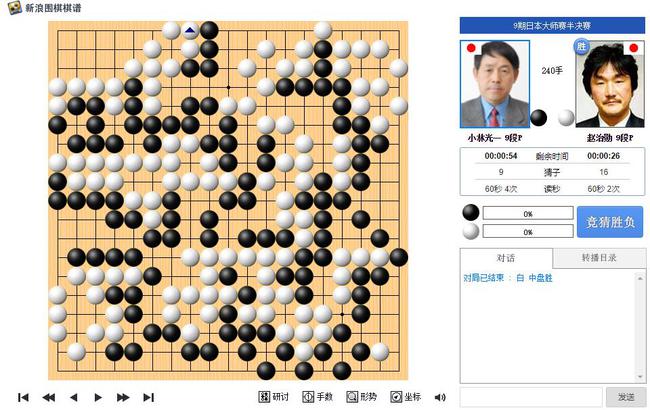The image size is (650, 410).
Task: Toggle the 形势 position analysis
Action: [x=361, y=397]
